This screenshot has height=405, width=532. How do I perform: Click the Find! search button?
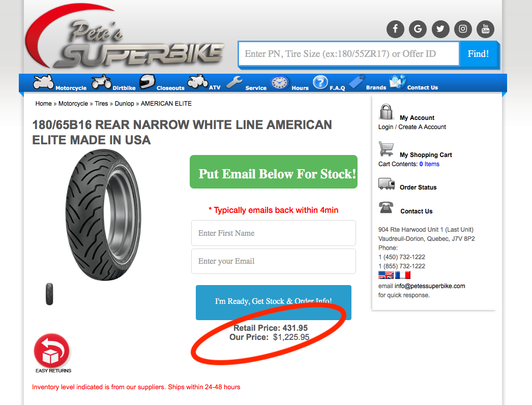click(x=478, y=54)
